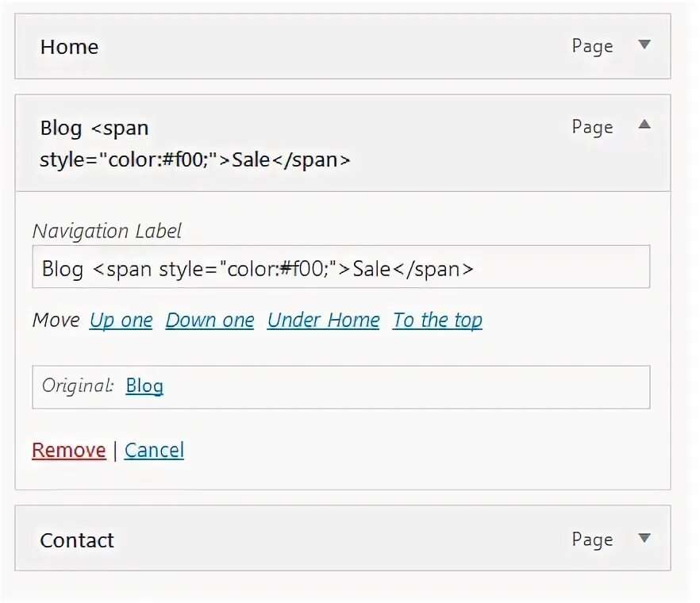Expand the Home menu item arrow
This screenshot has width=700, height=603.
(644, 45)
